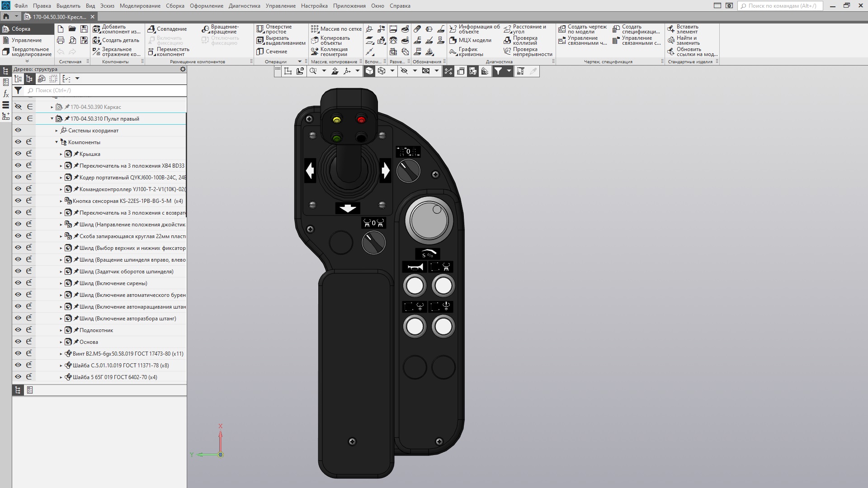Expand the Основа tree node
The width and height of the screenshot is (868, 488).
[61, 342]
